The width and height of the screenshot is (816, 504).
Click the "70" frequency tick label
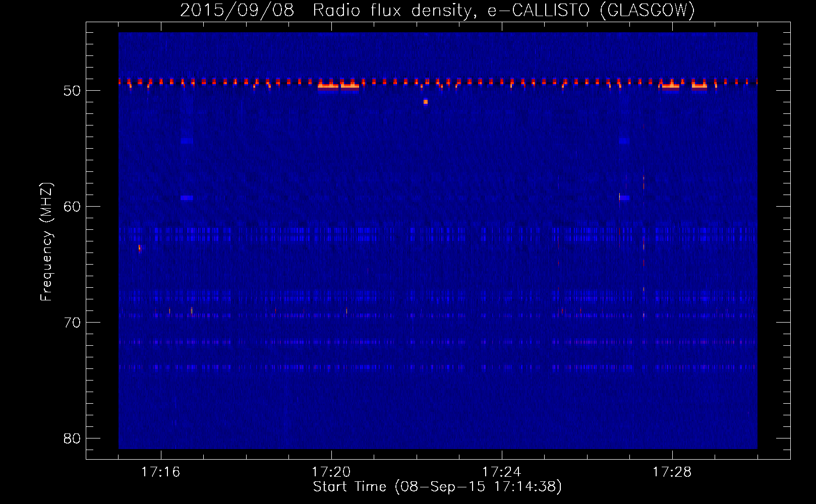click(x=72, y=323)
